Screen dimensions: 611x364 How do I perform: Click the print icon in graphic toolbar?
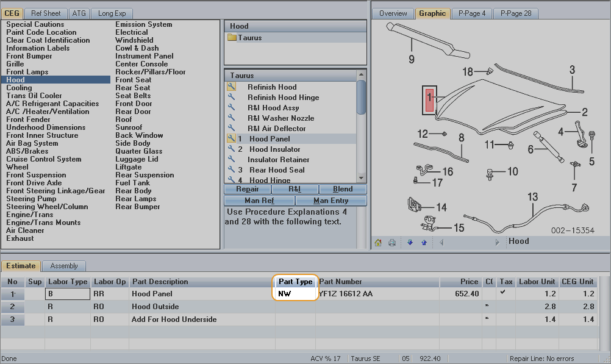(392, 242)
